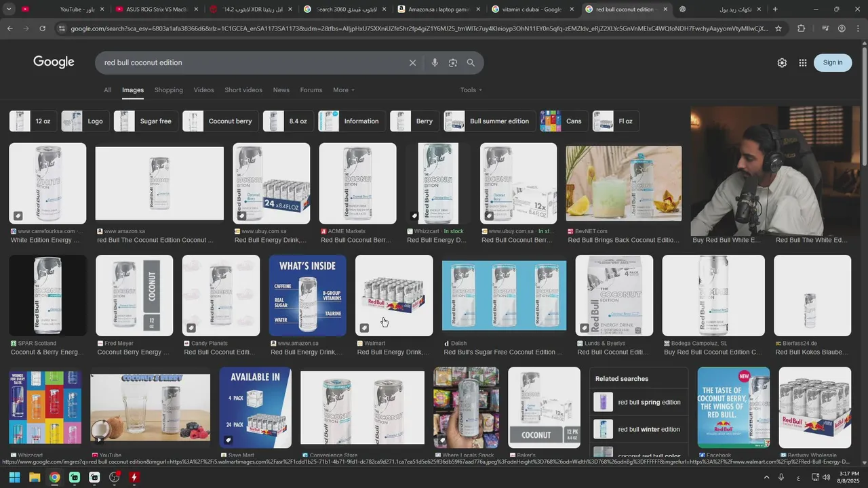Filter images by Bull summer edition chip
The width and height of the screenshot is (868, 488).
click(x=489, y=121)
